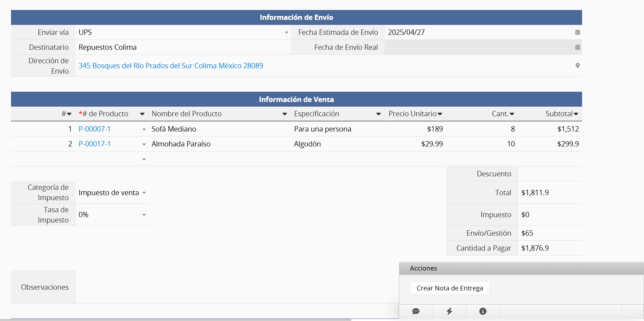Open product link P-00007-1
Image resolution: width=644 pixels, height=321 pixels.
(95, 129)
